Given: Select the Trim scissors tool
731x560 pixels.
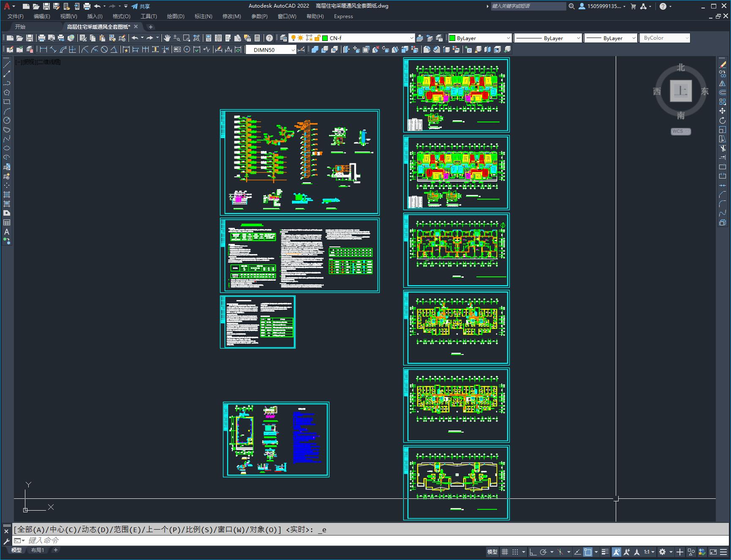Looking at the screenshot, I should click(x=723, y=148).
